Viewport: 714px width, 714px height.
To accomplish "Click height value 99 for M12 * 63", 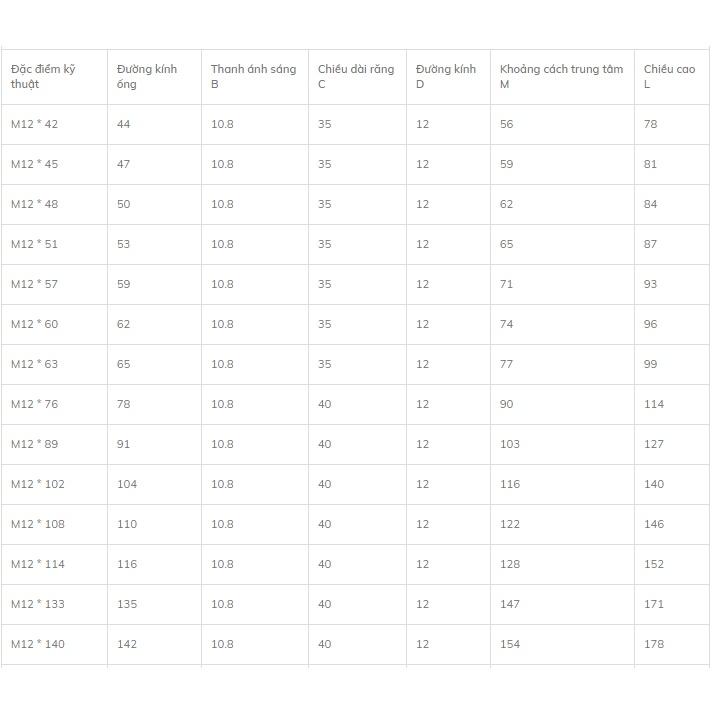I will [650, 364].
